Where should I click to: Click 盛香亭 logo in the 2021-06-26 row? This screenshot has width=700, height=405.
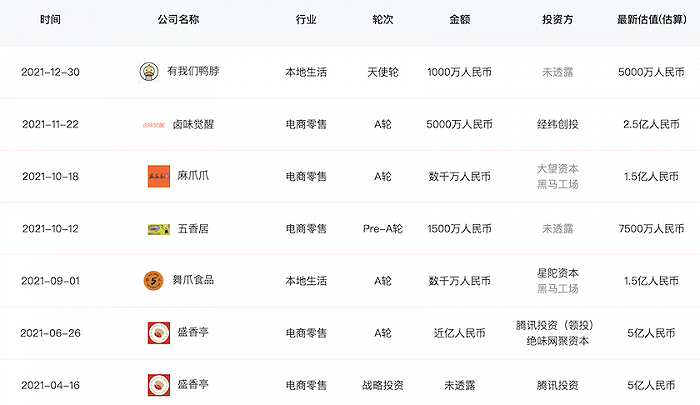[157, 332]
